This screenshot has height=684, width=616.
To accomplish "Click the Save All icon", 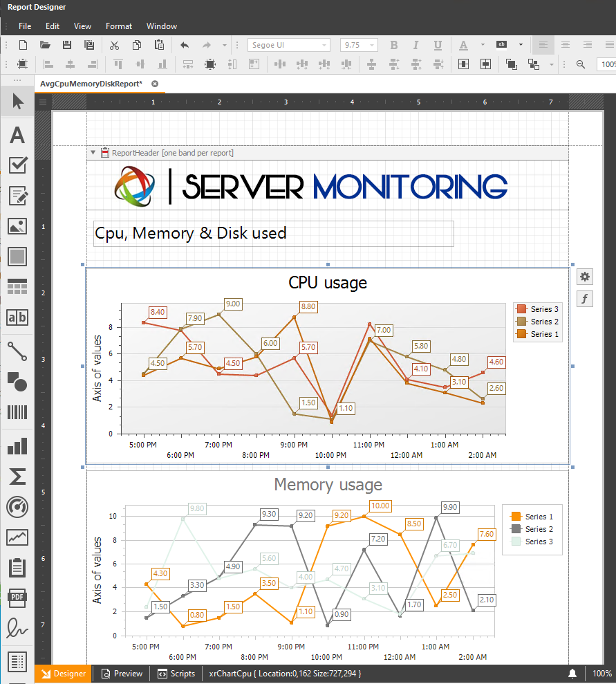I will pyautogui.click(x=89, y=45).
